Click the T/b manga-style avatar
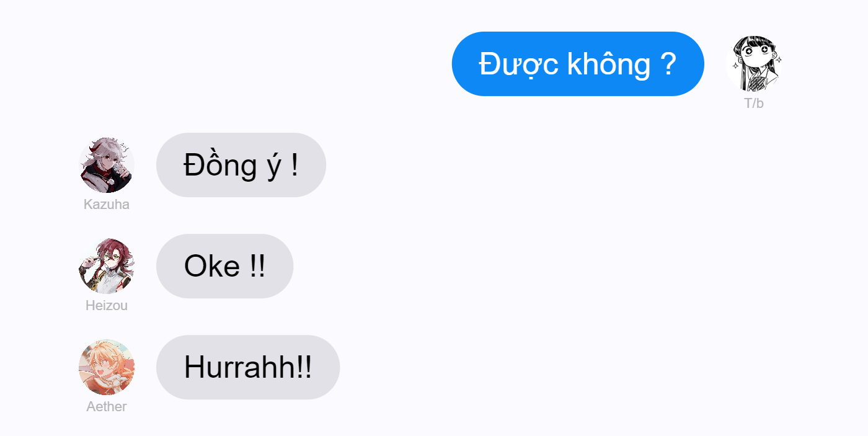The width and height of the screenshot is (868, 436). [754, 64]
